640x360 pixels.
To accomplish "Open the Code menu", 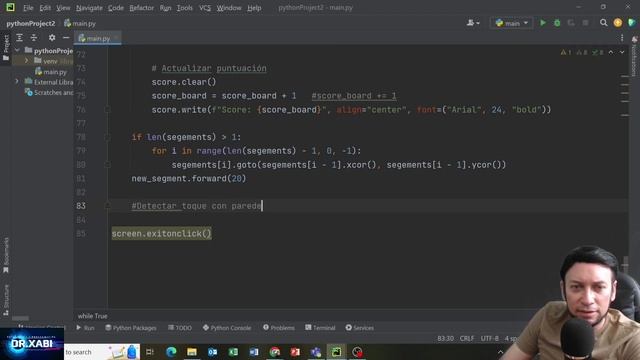I will 116,8.
